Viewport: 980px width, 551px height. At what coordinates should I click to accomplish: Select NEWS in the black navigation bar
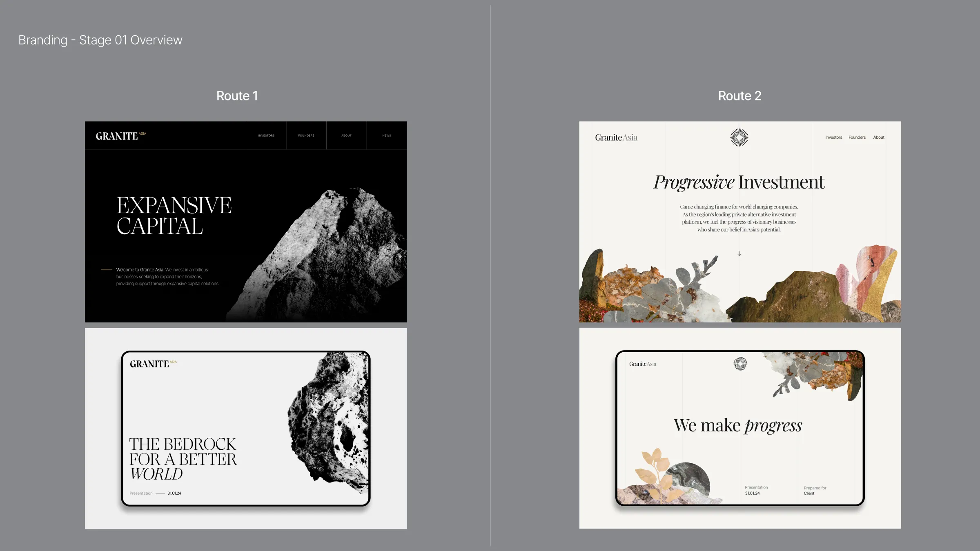point(386,136)
